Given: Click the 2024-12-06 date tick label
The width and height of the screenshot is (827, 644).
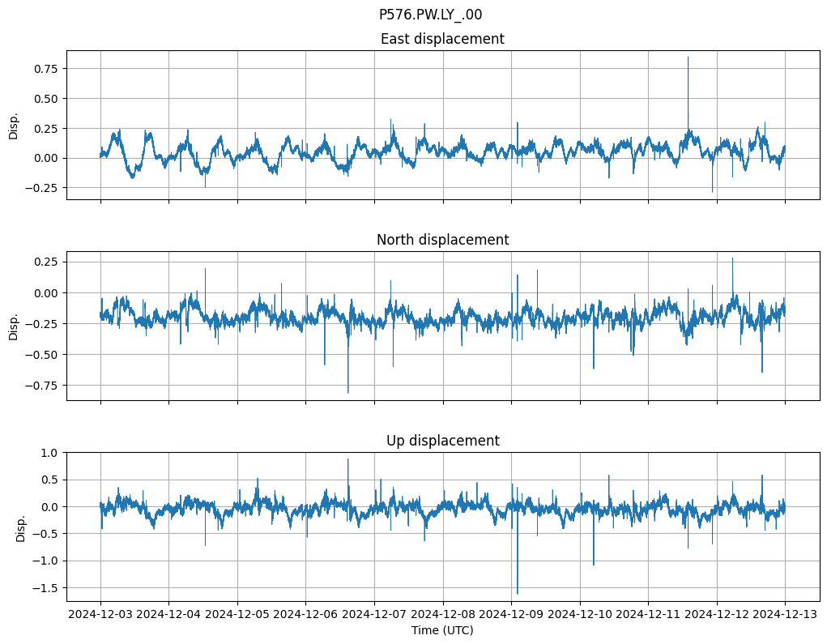Looking at the screenshot, I should [305, 615].
